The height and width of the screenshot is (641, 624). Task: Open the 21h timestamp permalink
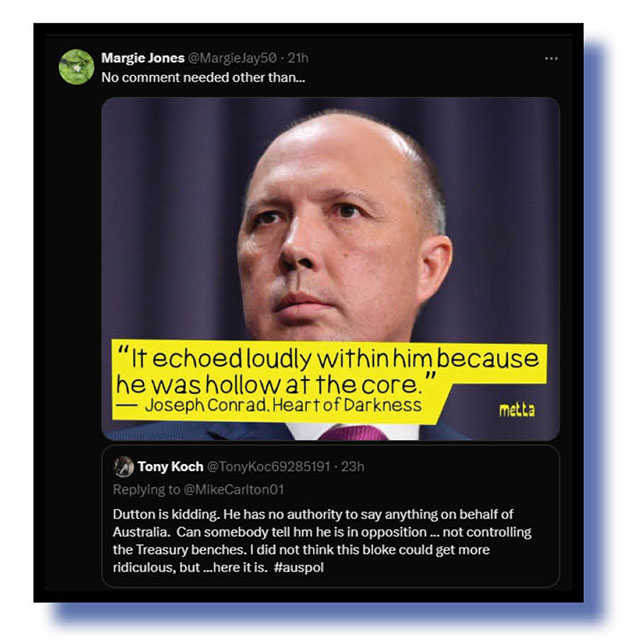coord(298,58)
